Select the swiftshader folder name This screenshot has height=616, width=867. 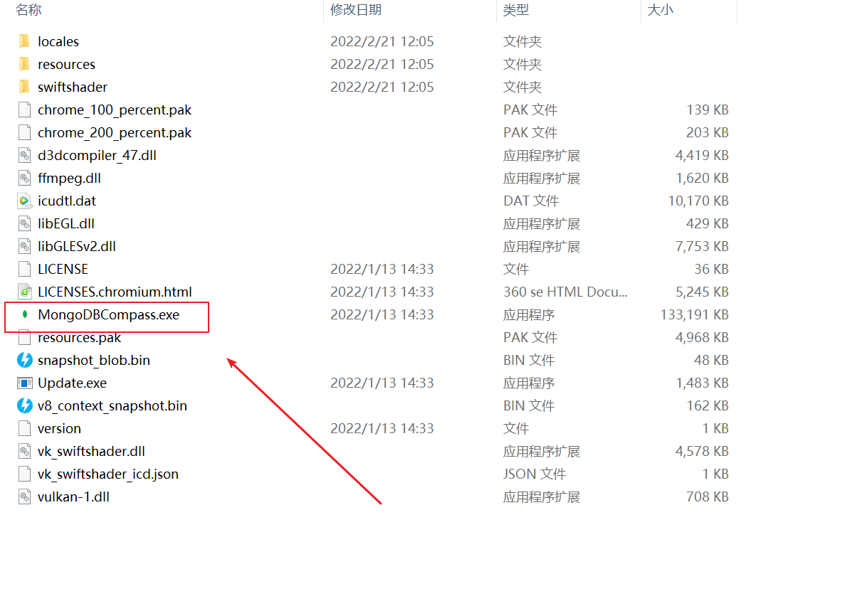click(73, 87)
